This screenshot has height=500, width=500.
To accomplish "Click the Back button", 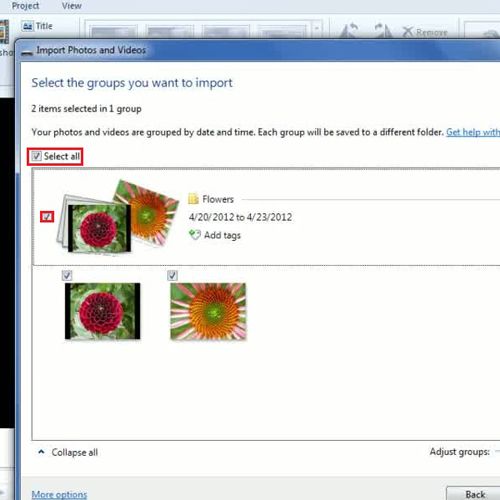I will (x=474, y=494).
